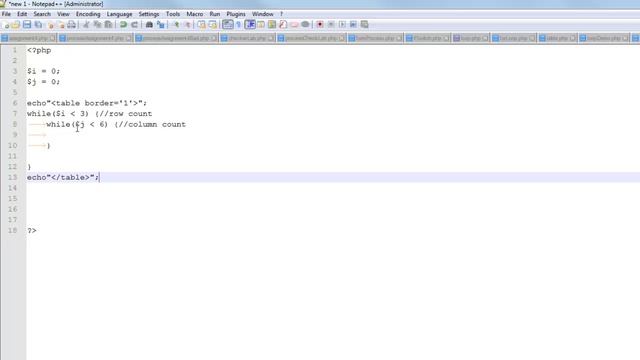
Task: Open the Encoding menu
Action: click(88, 14)
